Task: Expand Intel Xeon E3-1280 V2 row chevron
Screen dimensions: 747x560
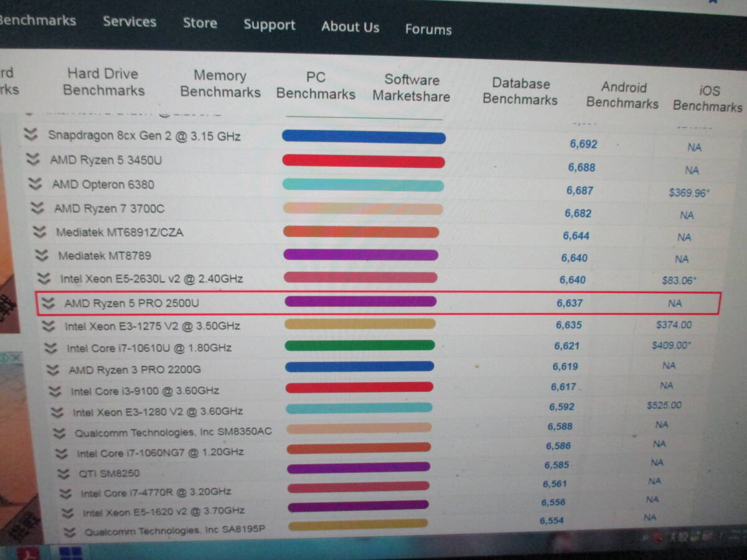Action: click(57, 412)
